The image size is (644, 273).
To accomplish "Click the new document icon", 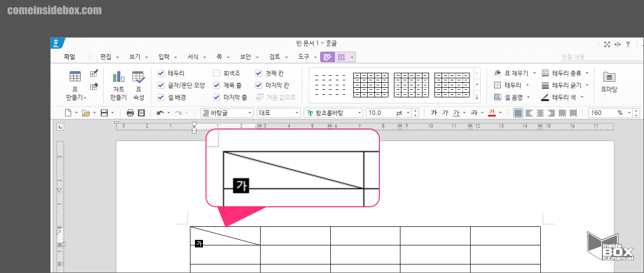I will [68, 113].
